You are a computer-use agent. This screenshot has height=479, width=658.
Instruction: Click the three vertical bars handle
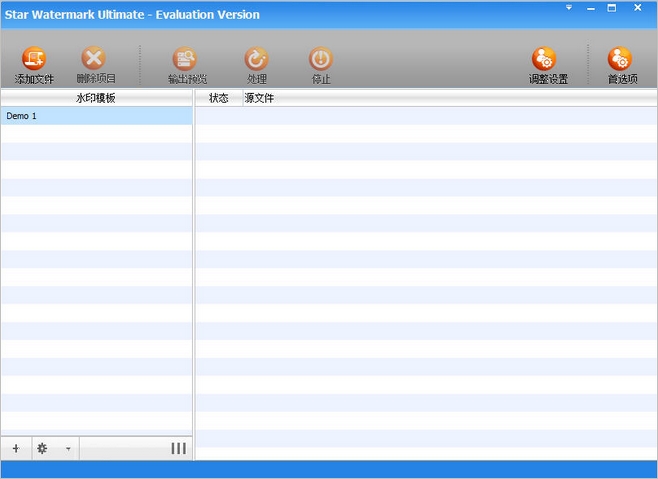178,448
